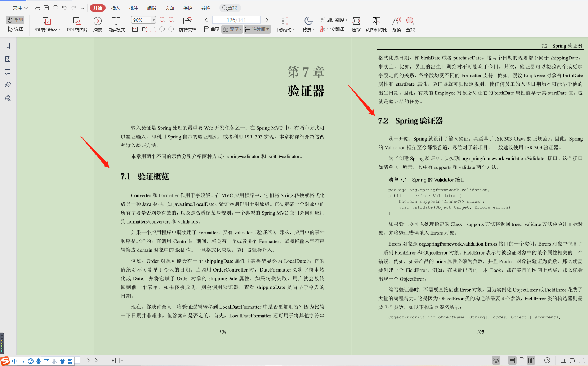Viewport: 588px width, 366px height.
Task: Click the Undo arrow icon
Action: click(64, 8)
